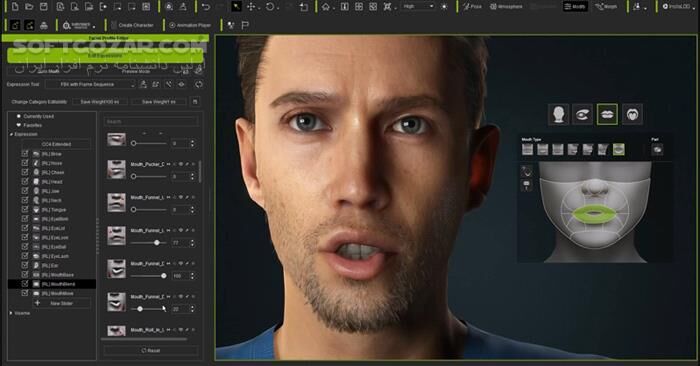Click the Mouth_Pucker expression thumbnail
This screenshot has width=700, height=366.
(x=116, y=169)
